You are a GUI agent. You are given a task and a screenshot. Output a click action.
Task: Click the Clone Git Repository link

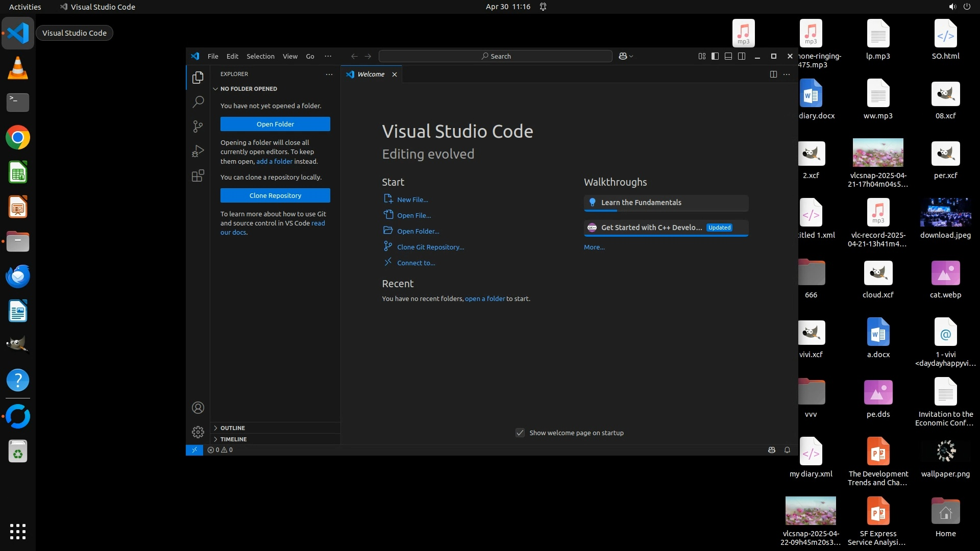pos(430,247)
